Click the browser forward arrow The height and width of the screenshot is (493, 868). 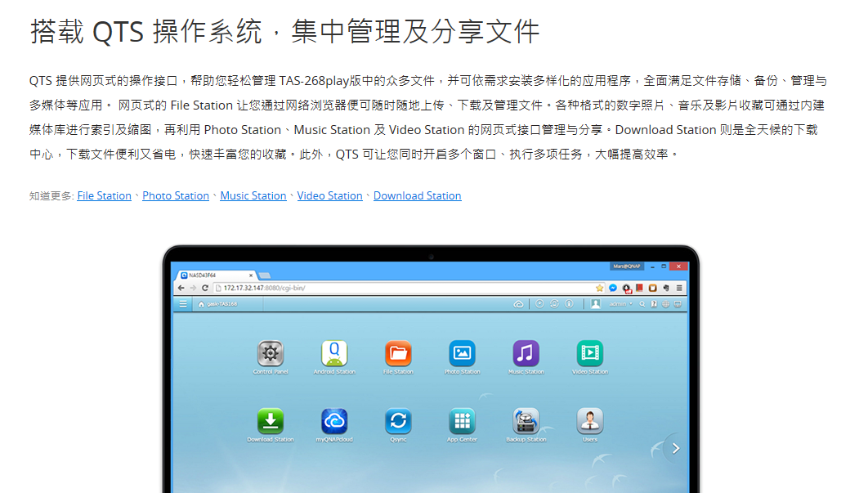193,288
